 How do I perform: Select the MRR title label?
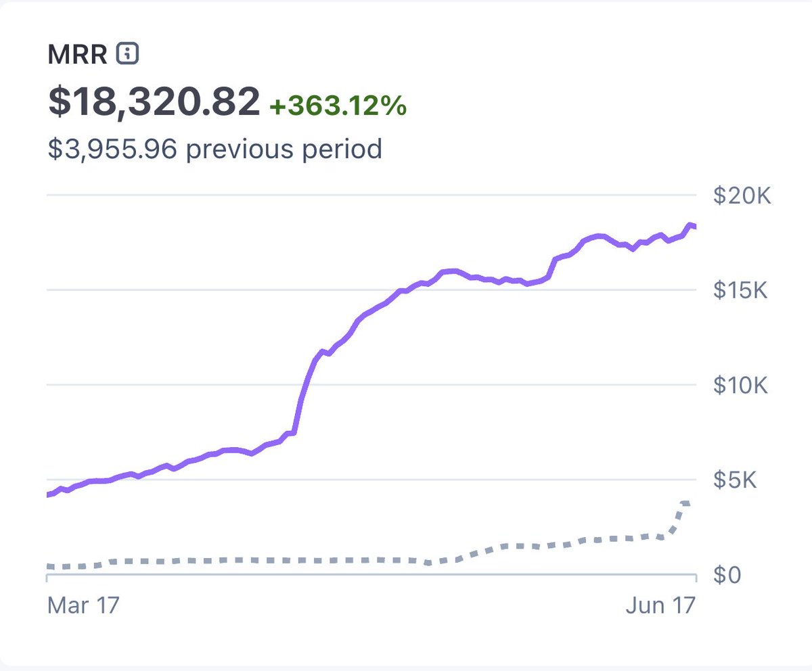pos(77,54)
